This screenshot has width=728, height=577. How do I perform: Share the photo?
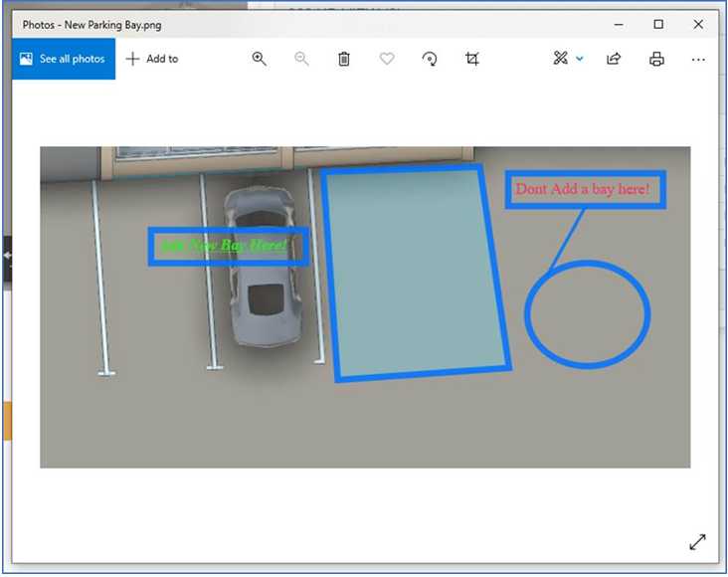pos(614,59)
